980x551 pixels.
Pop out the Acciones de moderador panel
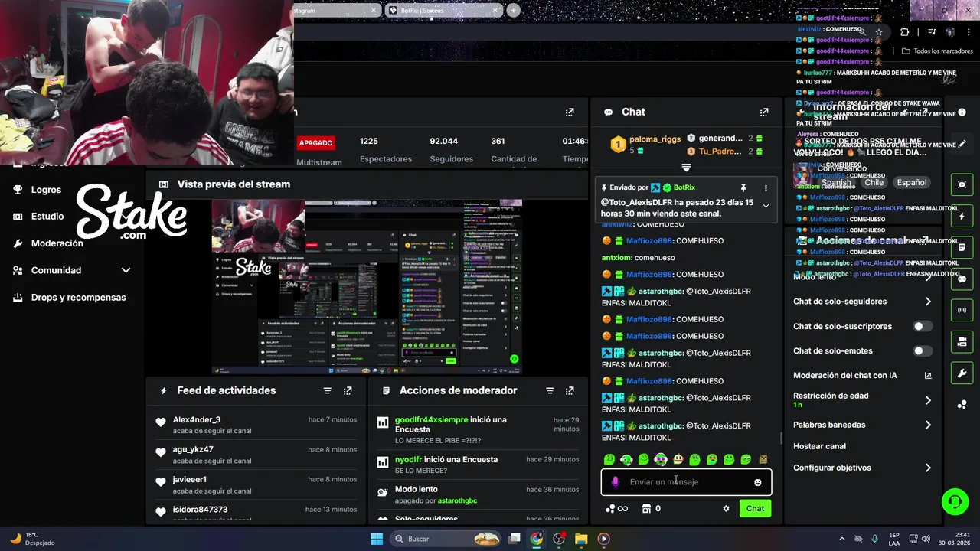point(569,390)
